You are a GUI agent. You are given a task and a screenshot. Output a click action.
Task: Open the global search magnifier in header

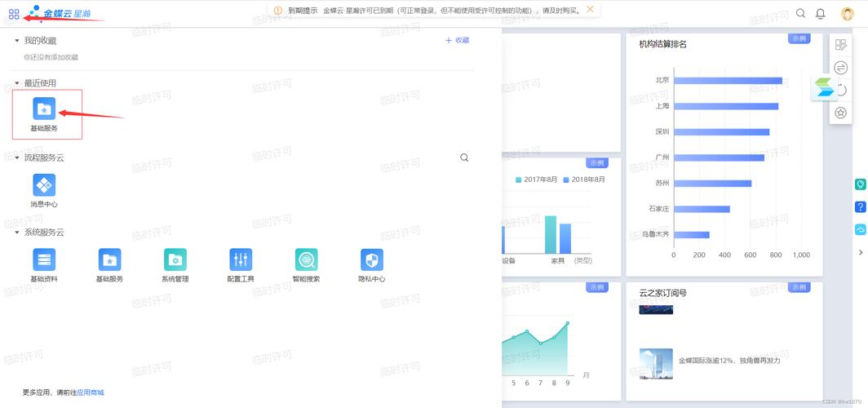pyautogui.click(x=800, y=13)
